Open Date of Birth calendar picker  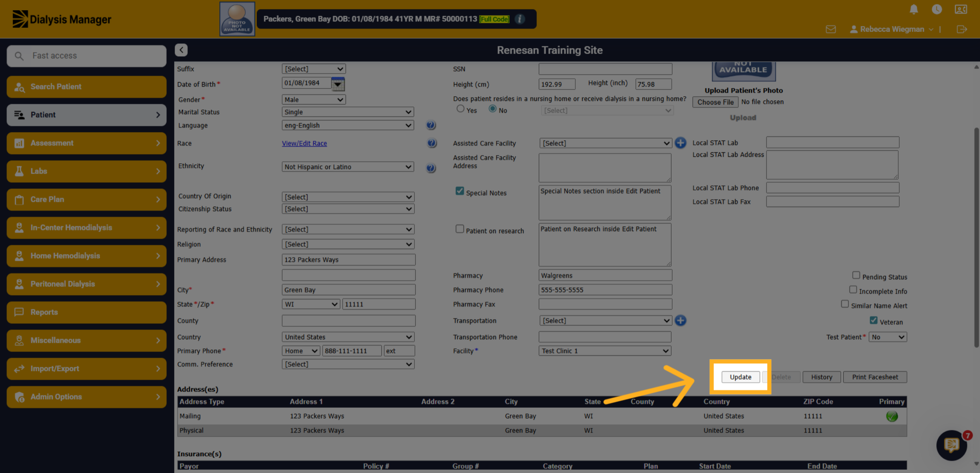tap(338, 84)
